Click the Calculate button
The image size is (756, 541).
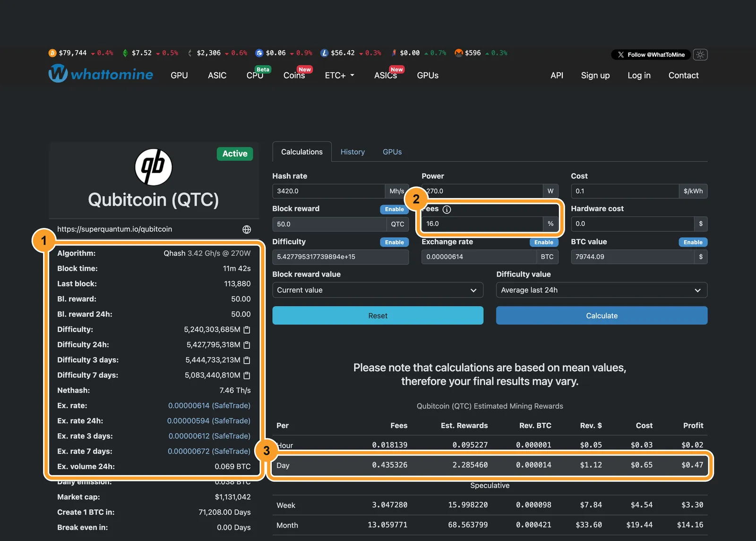pos(601,315)
